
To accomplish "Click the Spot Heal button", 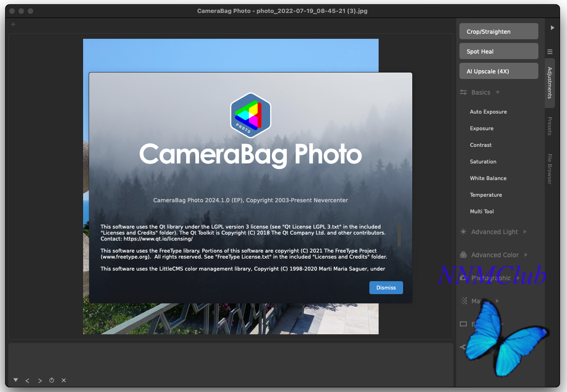I will click(x=499, y=51).
